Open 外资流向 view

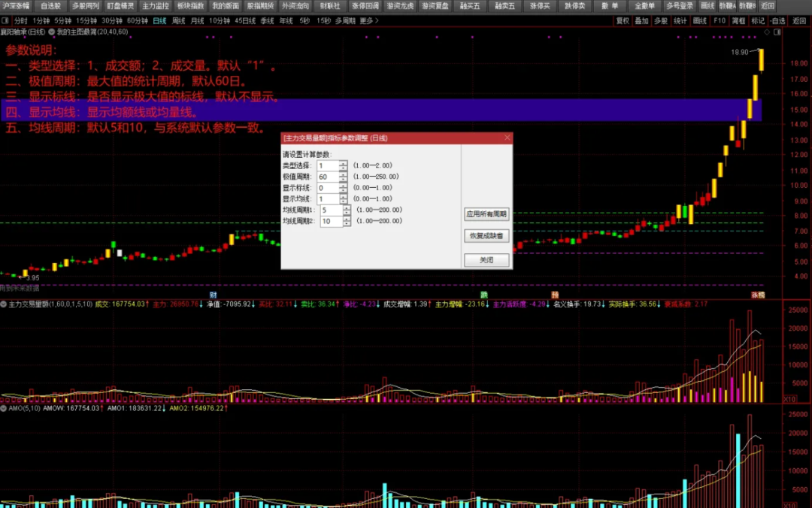[295, 6]
